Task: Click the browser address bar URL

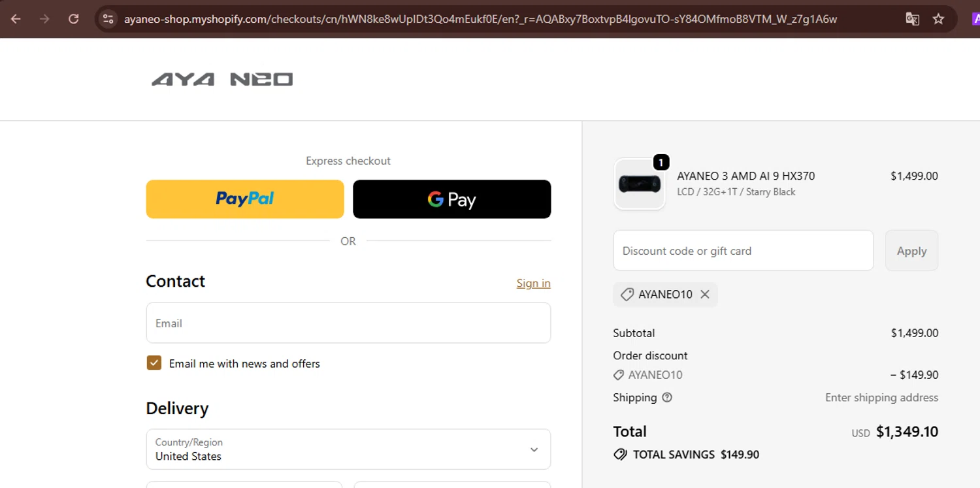Action: tap(480, 19)
